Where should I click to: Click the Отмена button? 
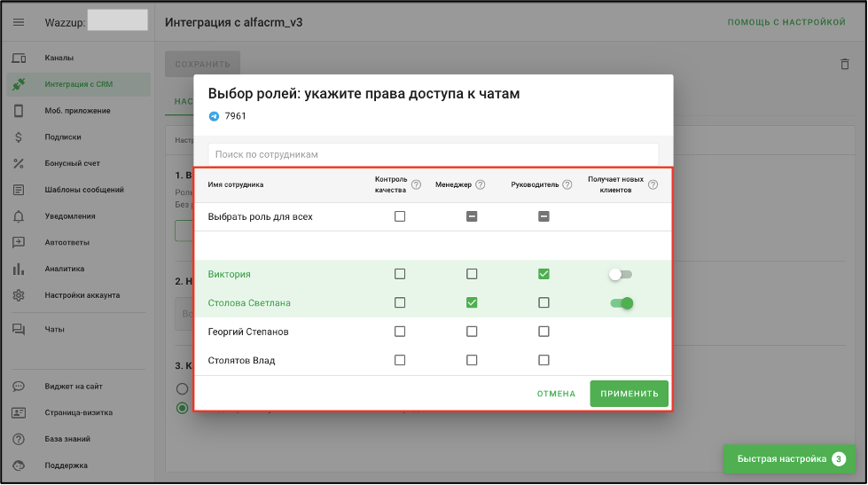tap(556, 394)
